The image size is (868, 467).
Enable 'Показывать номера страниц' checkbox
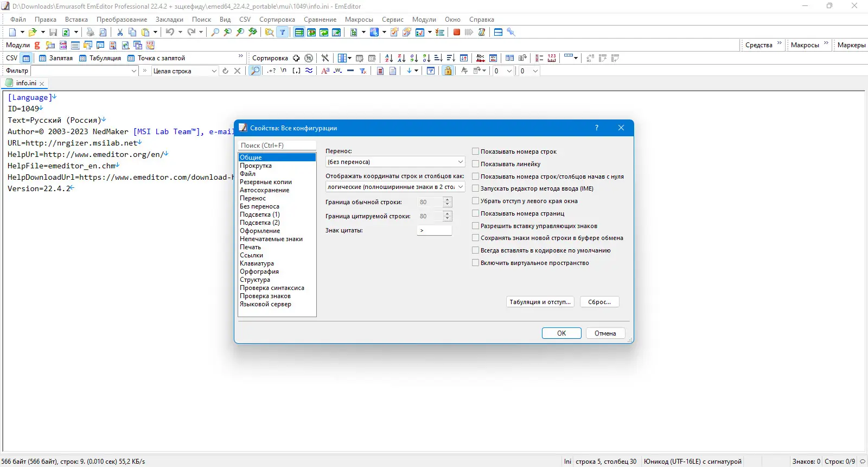(476, 213)
